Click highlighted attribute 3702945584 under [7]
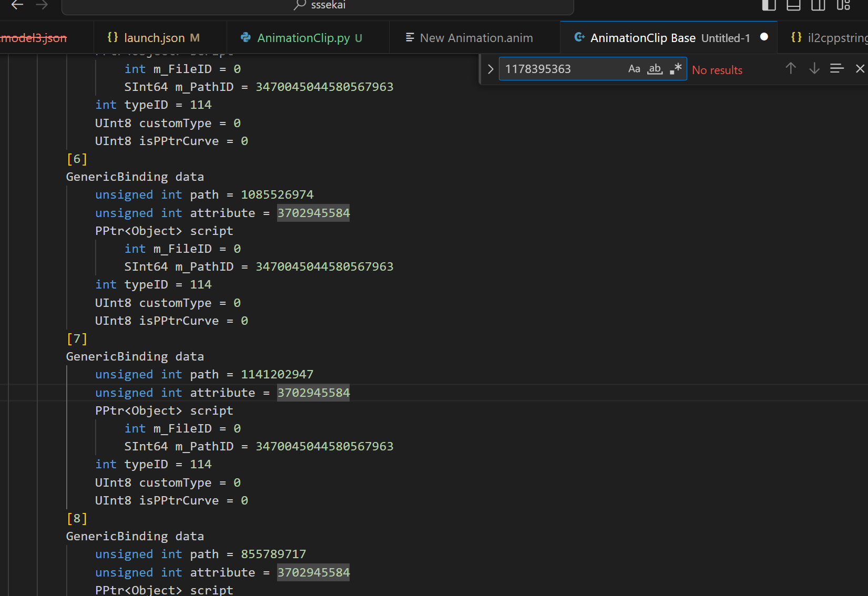Image resolution: width=868 pixels, height=596 pixels. (313, 393)
